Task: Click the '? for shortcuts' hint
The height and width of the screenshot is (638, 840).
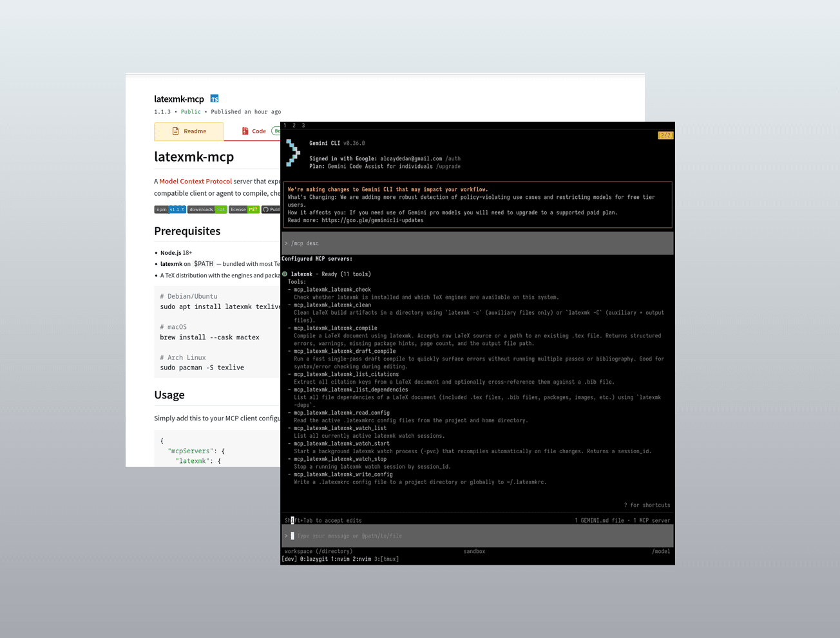Action: pyautogui.click(x=647, y=505)
